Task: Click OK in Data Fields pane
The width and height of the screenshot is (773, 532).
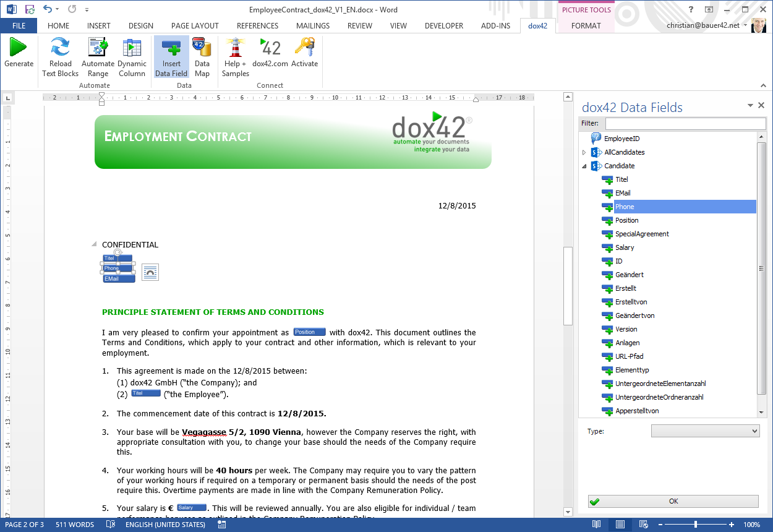Action: [x=673, y=502]
